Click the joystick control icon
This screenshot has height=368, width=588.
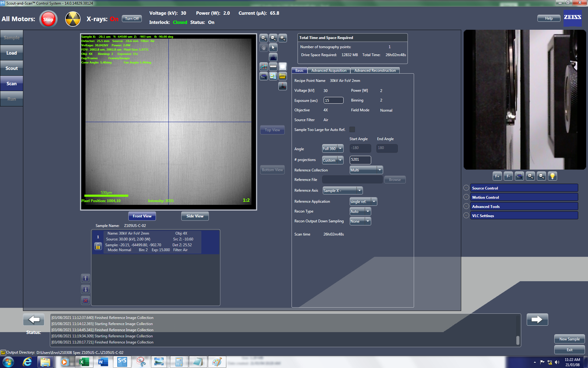click(x=282, y=86)
